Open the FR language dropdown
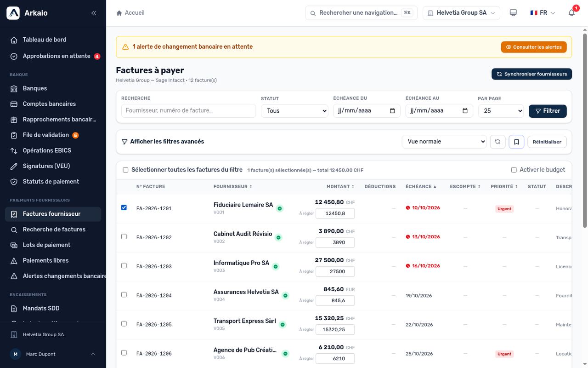Image resolution: width=588 pixels, height=368 pixels. [x=543, y=13]
